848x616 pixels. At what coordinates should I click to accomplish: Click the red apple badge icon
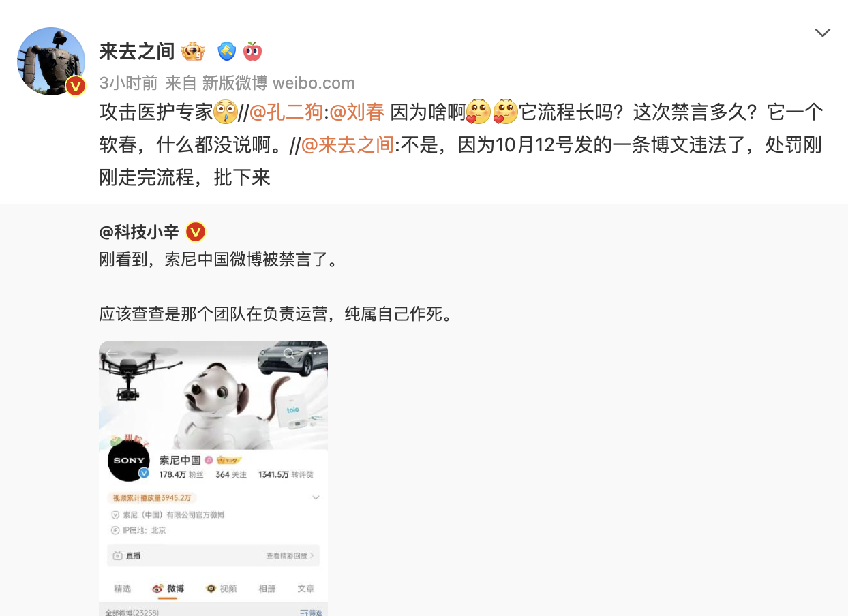253,51
